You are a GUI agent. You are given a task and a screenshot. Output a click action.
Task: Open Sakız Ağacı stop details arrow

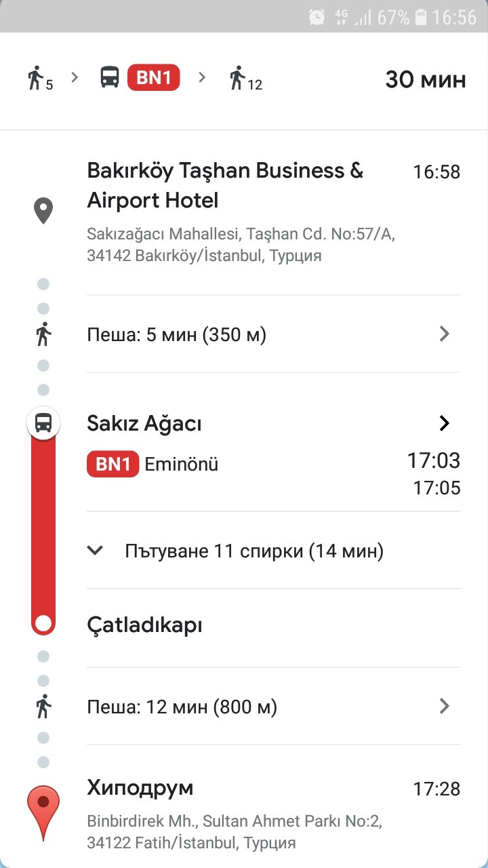coord(445,423)
